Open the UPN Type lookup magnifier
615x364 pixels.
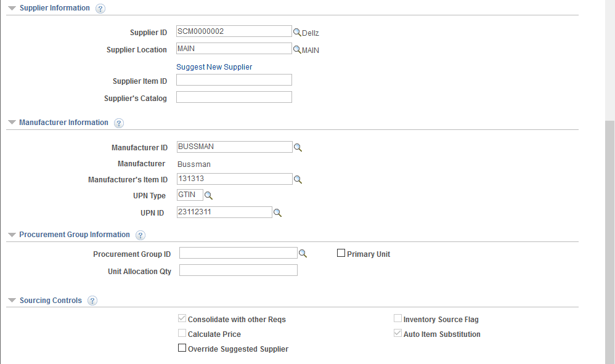pos(208,195)
